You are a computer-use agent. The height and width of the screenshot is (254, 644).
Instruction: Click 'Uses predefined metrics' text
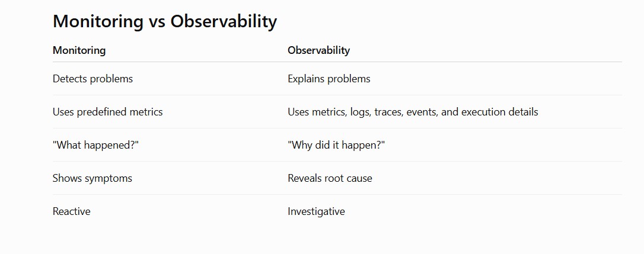[x=107, y=112]
